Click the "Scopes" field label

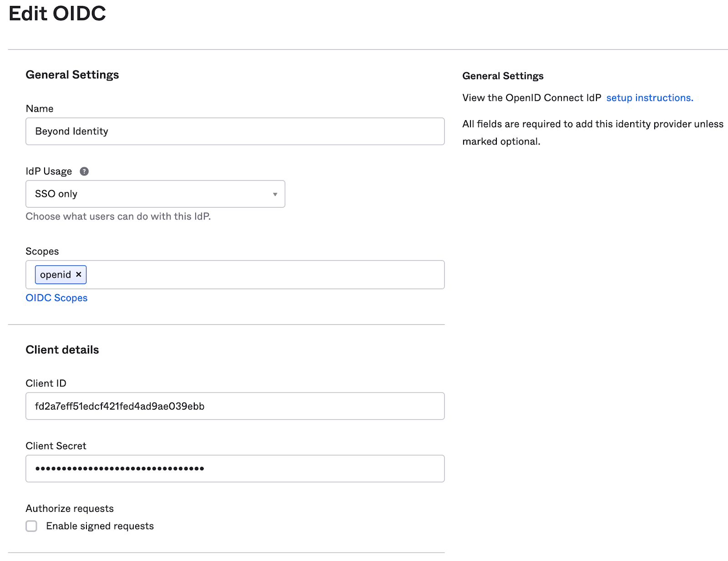(x=42, y=251)
